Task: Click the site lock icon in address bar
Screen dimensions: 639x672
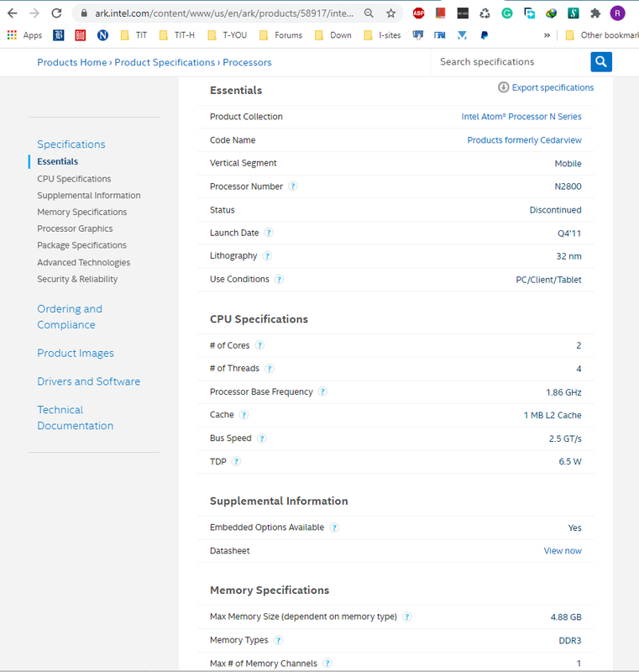Action: pos(84,13)
